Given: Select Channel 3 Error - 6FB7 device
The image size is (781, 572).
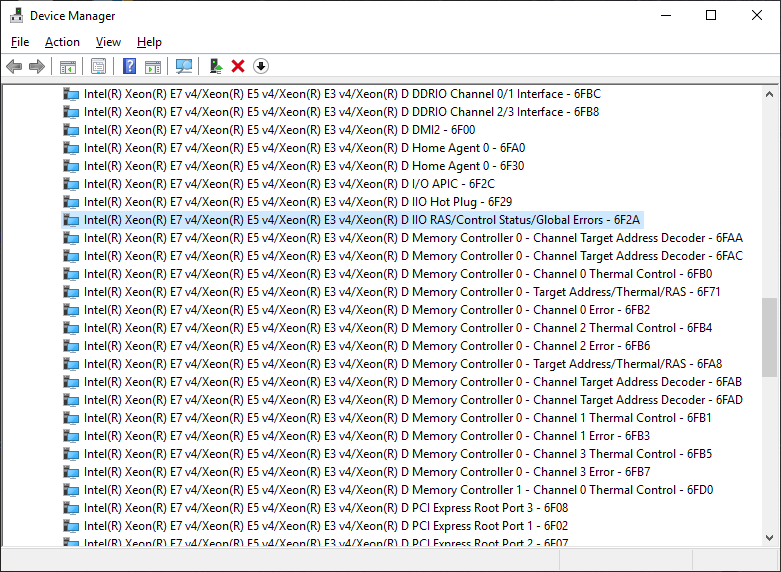Looking at the screenshot, I should pos(367,472).
